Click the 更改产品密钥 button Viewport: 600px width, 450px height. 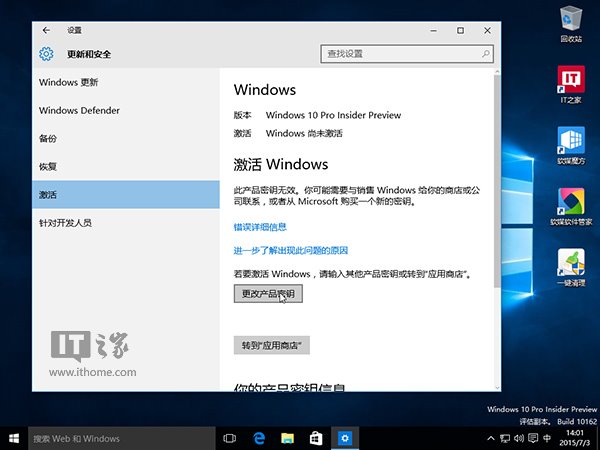click(x=267, y=294)
